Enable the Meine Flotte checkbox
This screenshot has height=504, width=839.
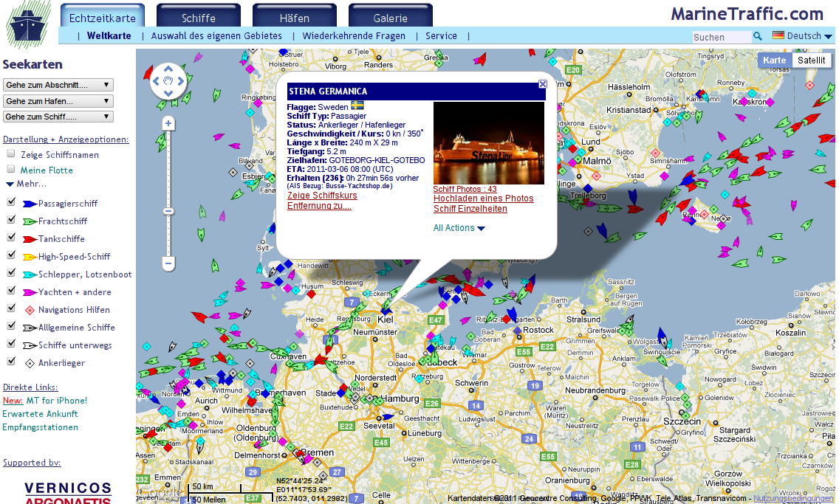pos(10,169)
